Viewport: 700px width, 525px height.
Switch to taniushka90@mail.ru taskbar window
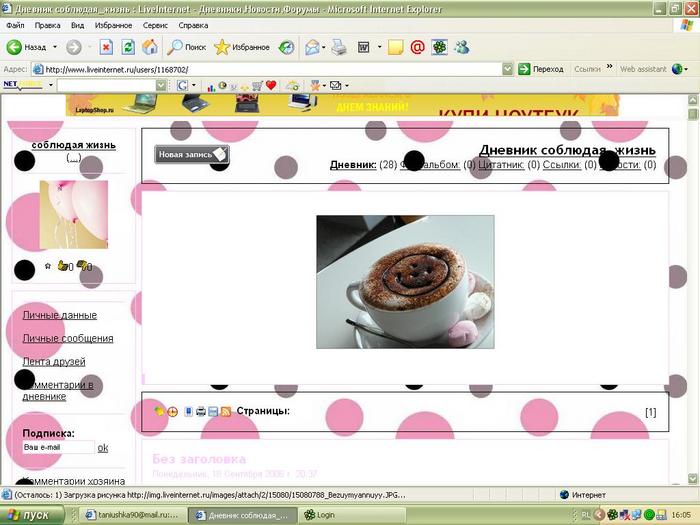(x=132, y=515)
